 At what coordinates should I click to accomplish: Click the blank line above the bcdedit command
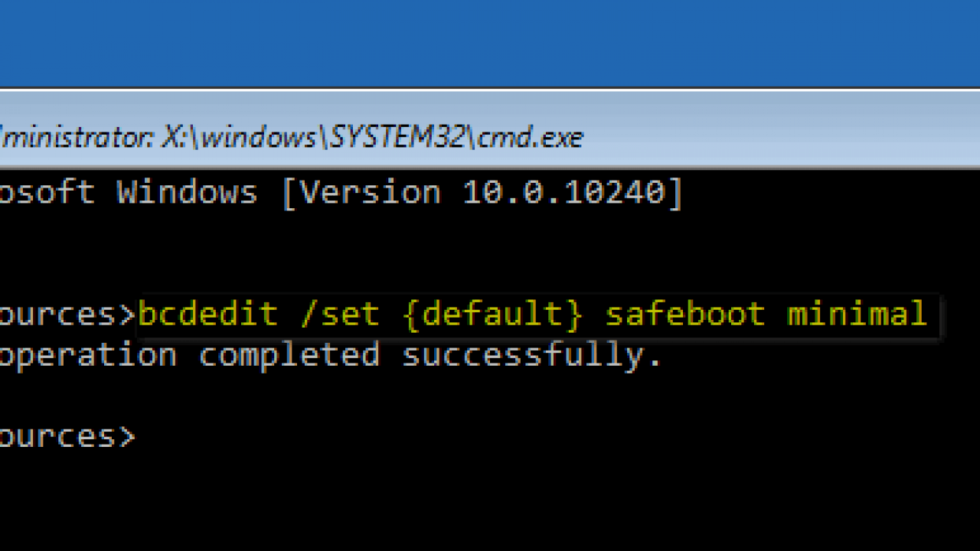490,253
